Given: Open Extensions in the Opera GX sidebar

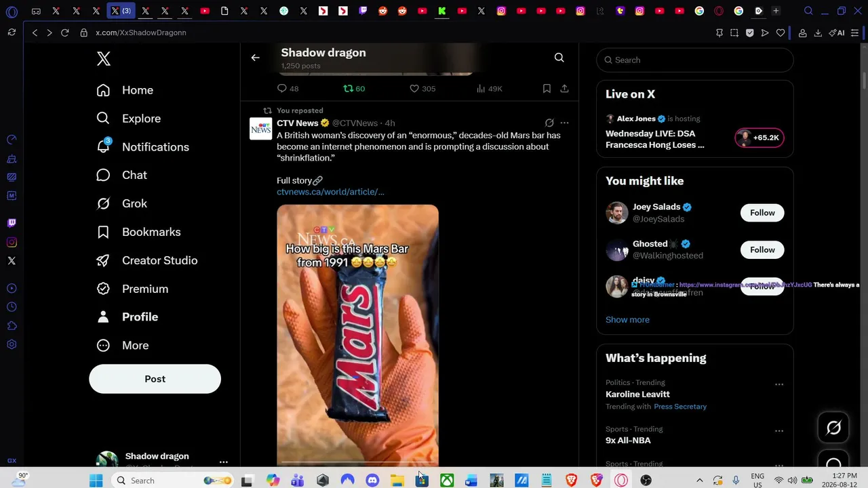Looking at the screenshot, I should (12, 326).
